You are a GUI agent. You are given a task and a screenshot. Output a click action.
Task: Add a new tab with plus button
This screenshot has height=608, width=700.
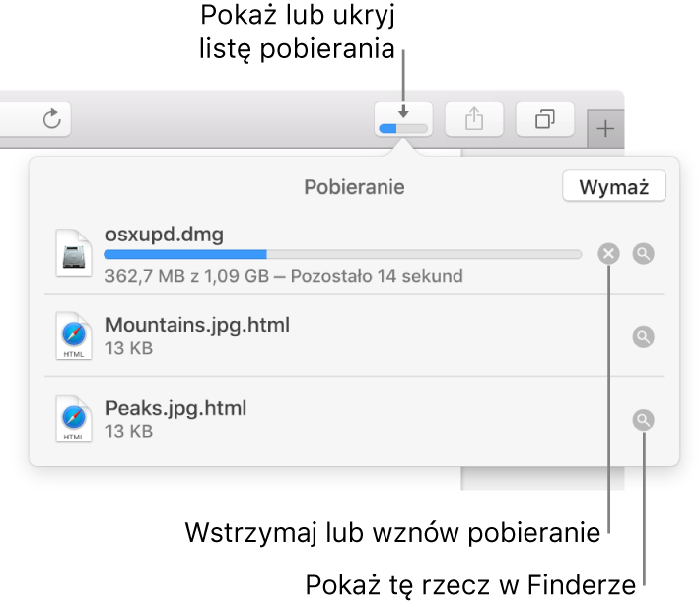[605, 129]
